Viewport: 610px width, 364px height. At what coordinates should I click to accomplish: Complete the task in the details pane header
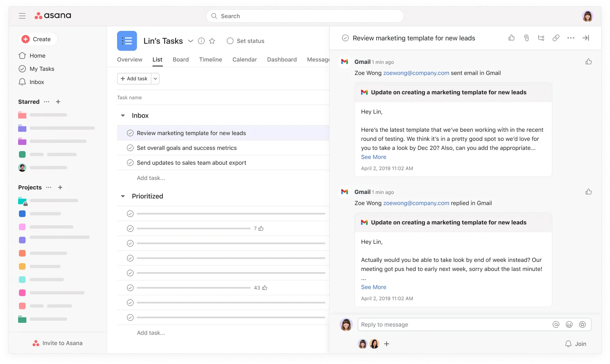click(345, 38)
